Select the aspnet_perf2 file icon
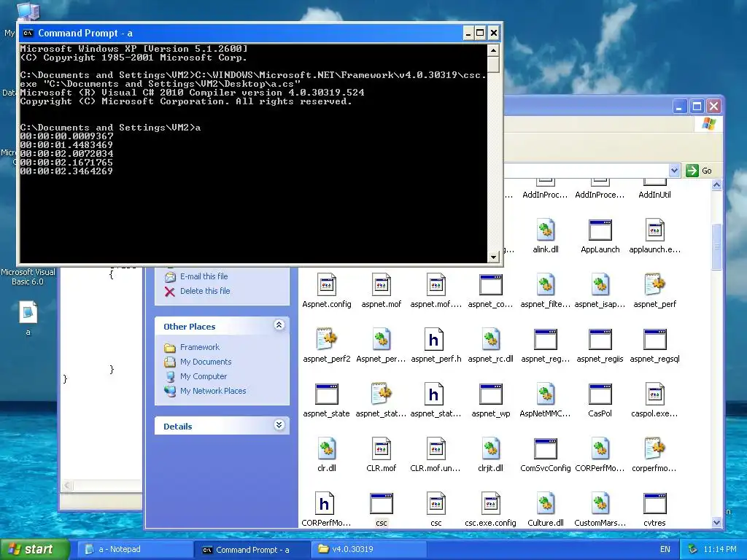The width and height of the screenshot is (747, 560). (327, 340)
